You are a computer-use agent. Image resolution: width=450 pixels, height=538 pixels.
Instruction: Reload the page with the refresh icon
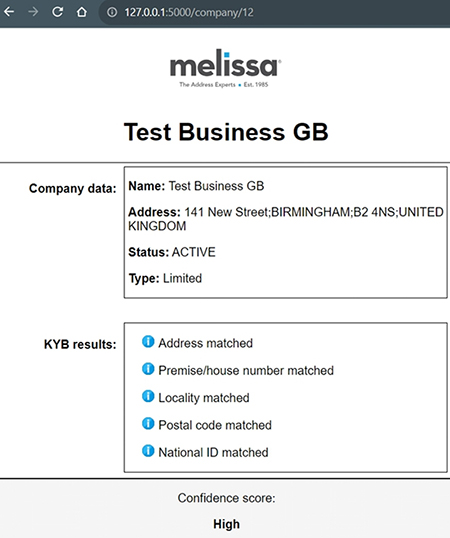tap(57, 12)
